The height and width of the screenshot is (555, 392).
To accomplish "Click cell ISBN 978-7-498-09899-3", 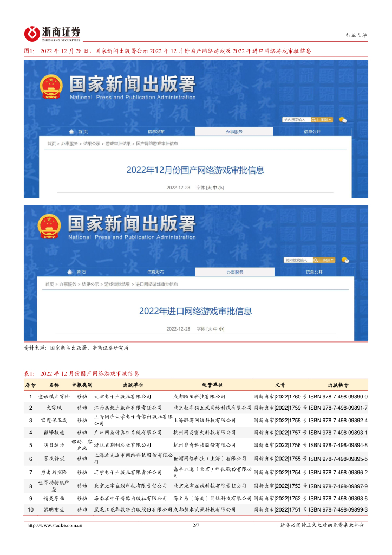I will pos(338,509).
